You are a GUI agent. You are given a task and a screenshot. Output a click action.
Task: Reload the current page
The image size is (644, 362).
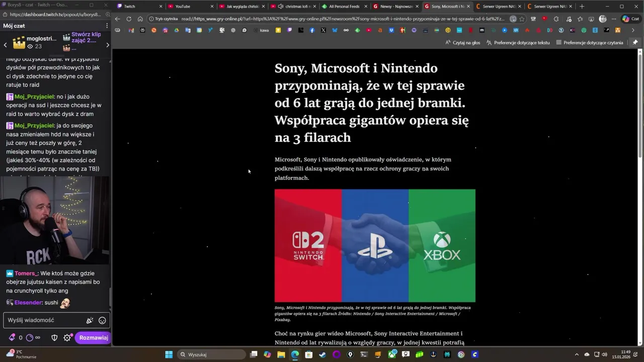click(x=129, y=19)
